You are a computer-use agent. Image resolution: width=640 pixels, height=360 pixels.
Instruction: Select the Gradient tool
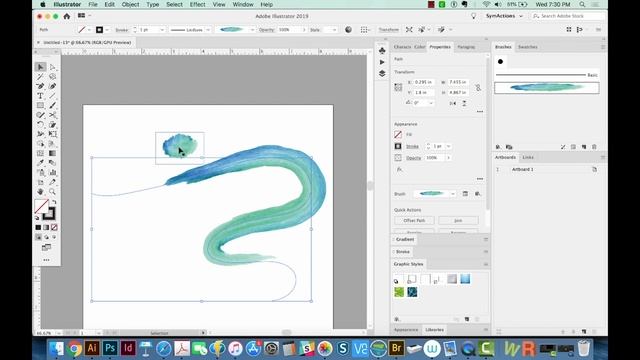(53, 153)
